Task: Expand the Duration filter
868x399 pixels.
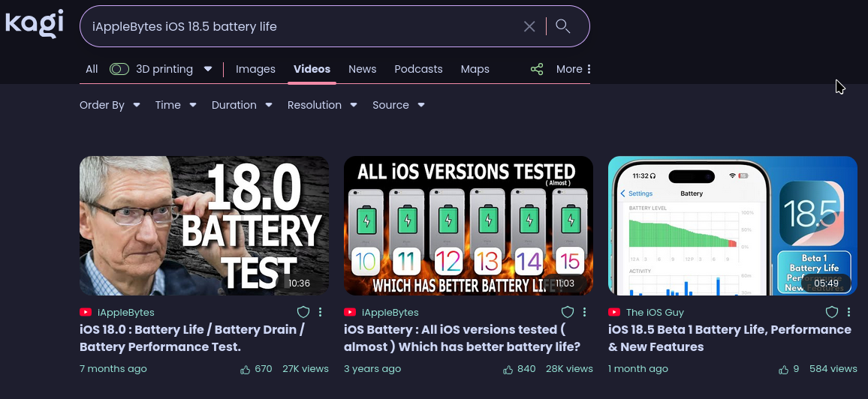Action: [x=241, y=105]
